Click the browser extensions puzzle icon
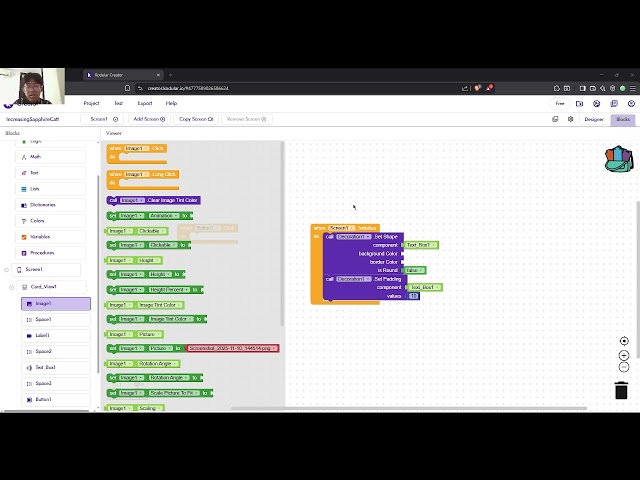This screenshot has width=640, height=480. [x=557, y=88]
